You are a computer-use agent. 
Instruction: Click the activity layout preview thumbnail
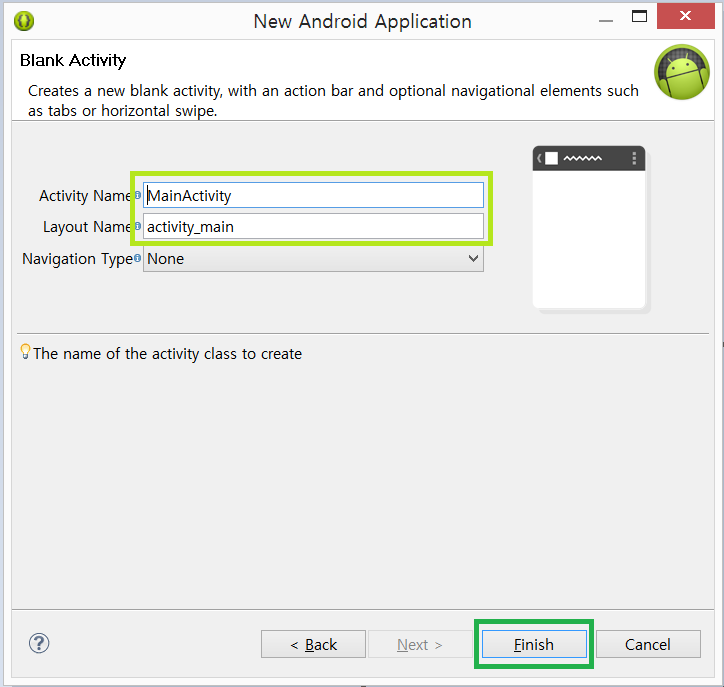pyautogui.click(x=589, y=227)
